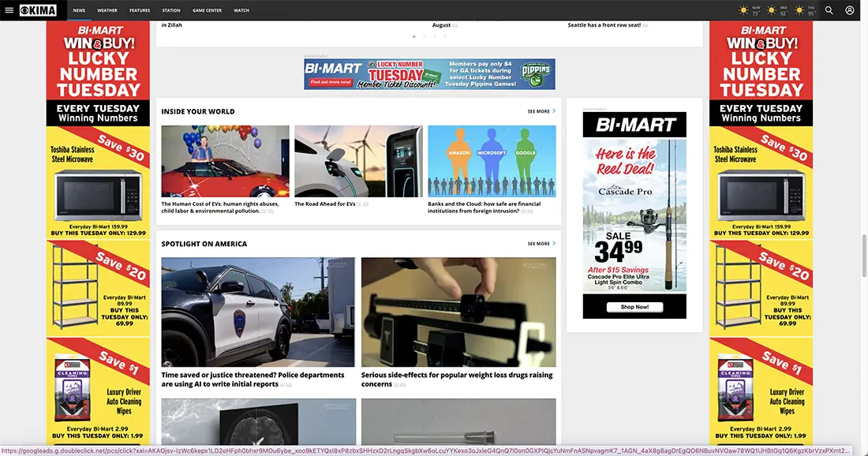Open Amazon Microsoft Google silhouettes thumbnail
868x456 pixels.
[x=492, y=161]
